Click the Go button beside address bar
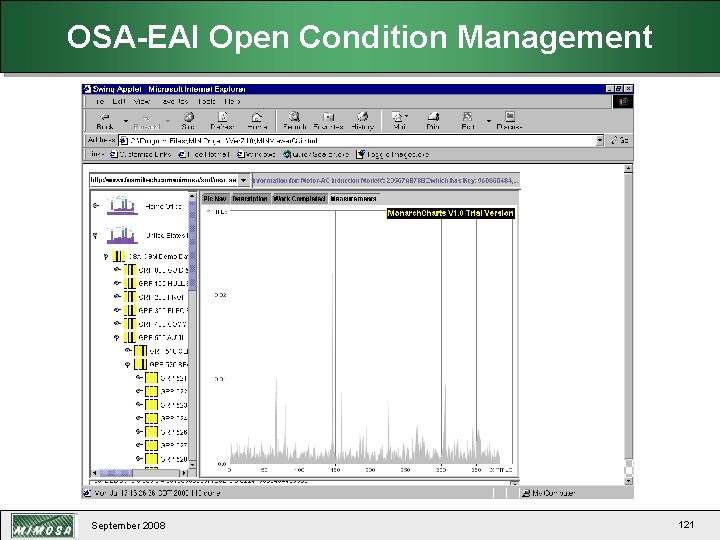 (x=619, y=141)
